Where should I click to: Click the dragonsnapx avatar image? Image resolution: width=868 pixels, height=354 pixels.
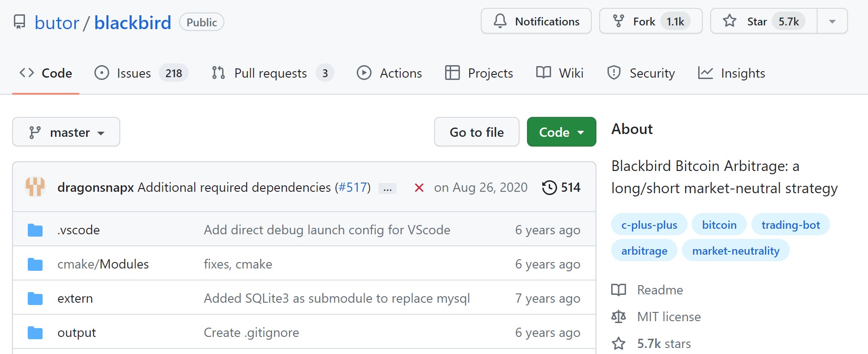35,187
